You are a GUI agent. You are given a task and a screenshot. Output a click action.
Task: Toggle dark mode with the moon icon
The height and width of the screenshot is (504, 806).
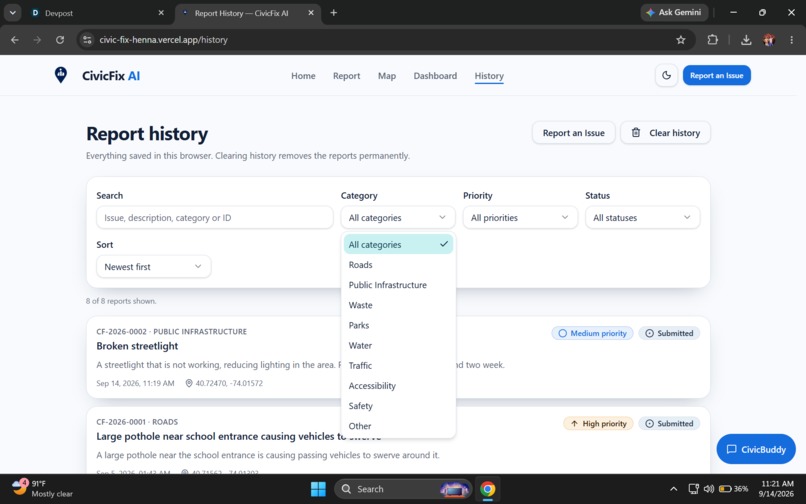tap(666, 76)
